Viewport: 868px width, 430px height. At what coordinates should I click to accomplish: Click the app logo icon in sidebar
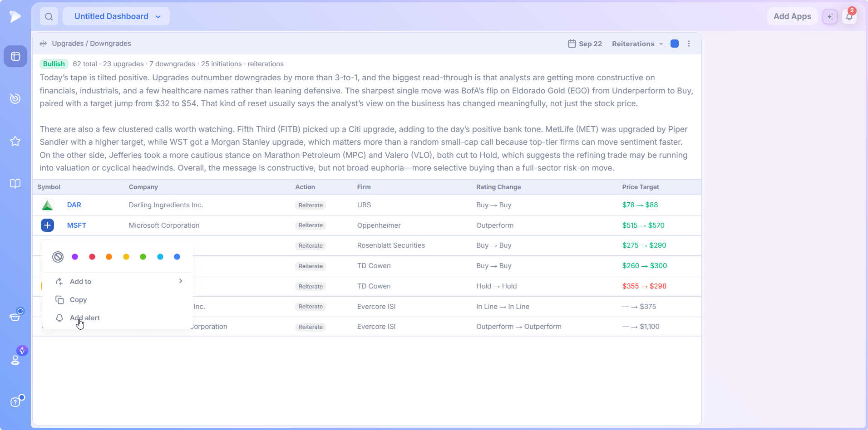[15, 16]
